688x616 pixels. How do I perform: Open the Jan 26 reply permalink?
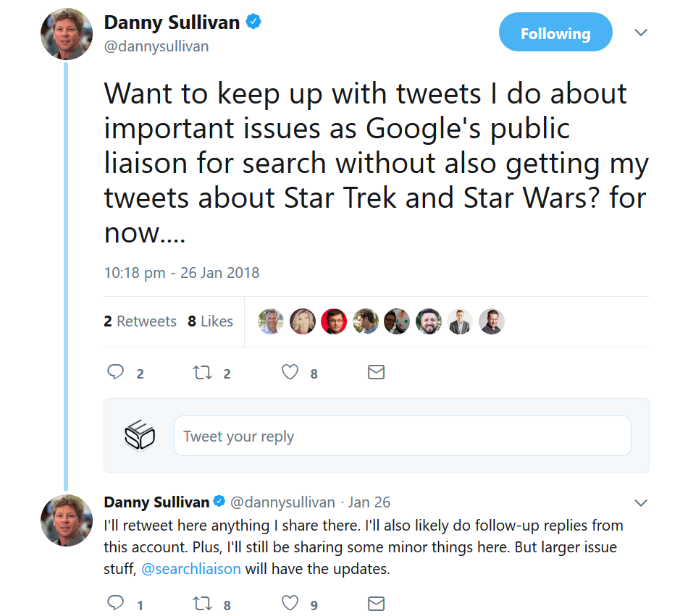[371, 501]
